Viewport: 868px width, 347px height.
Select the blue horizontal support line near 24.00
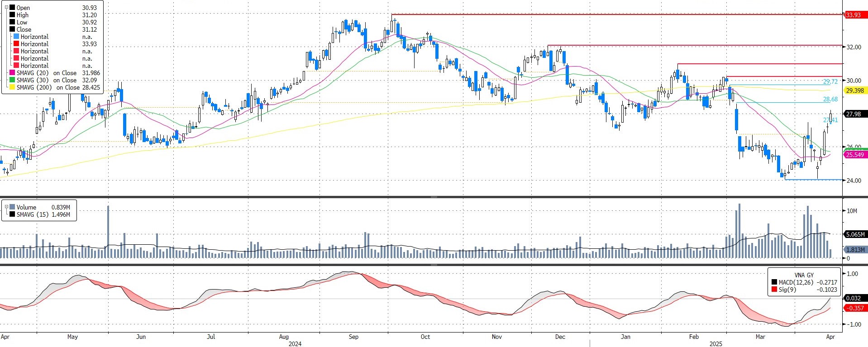pos(813,180)
